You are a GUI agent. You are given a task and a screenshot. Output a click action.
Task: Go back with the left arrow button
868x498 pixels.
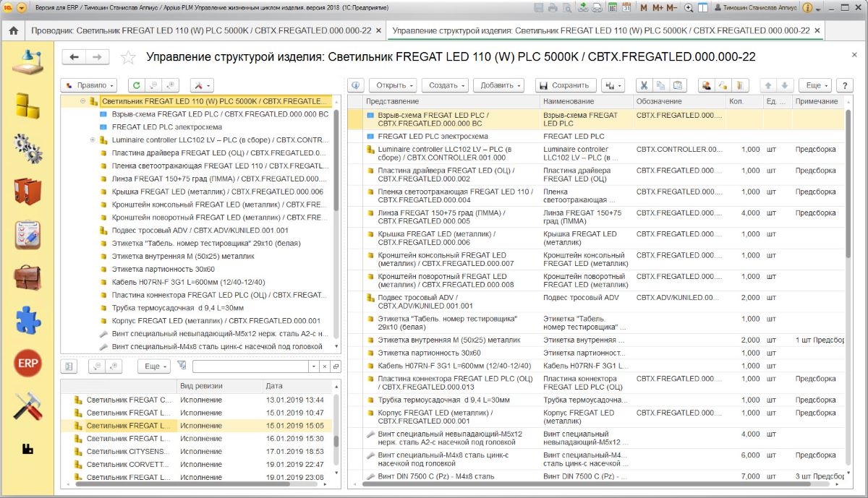pos(74,57)
